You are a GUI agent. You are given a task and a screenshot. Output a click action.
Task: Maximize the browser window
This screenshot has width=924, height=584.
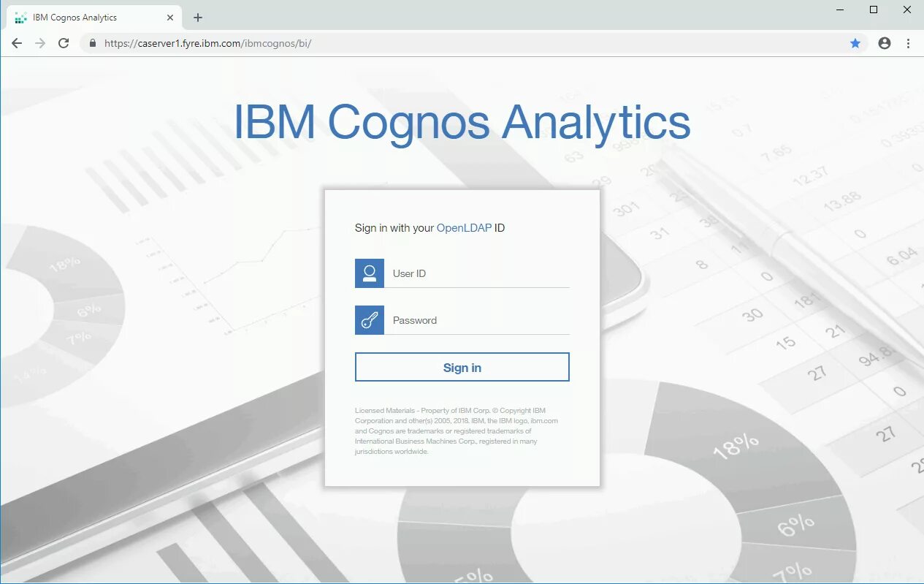(x=874, y=10)
